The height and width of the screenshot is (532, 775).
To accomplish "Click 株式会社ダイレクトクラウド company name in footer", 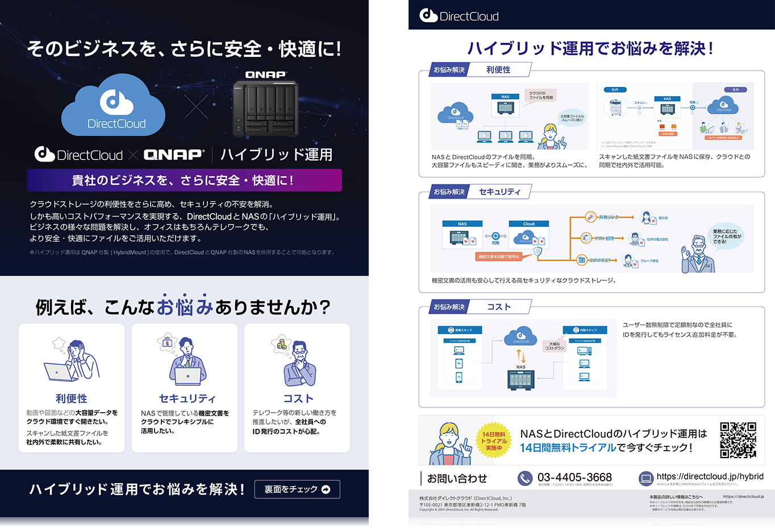I will tap(465, 498).
